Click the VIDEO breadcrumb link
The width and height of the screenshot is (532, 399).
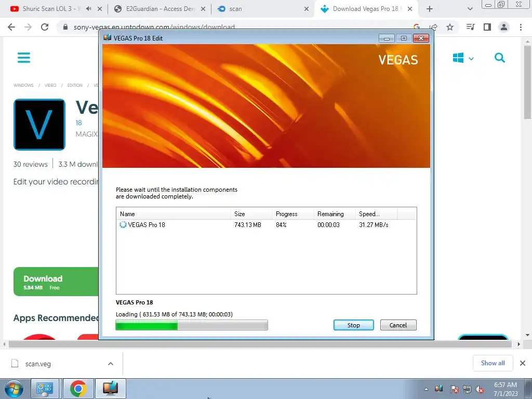[x=50, y=85]
